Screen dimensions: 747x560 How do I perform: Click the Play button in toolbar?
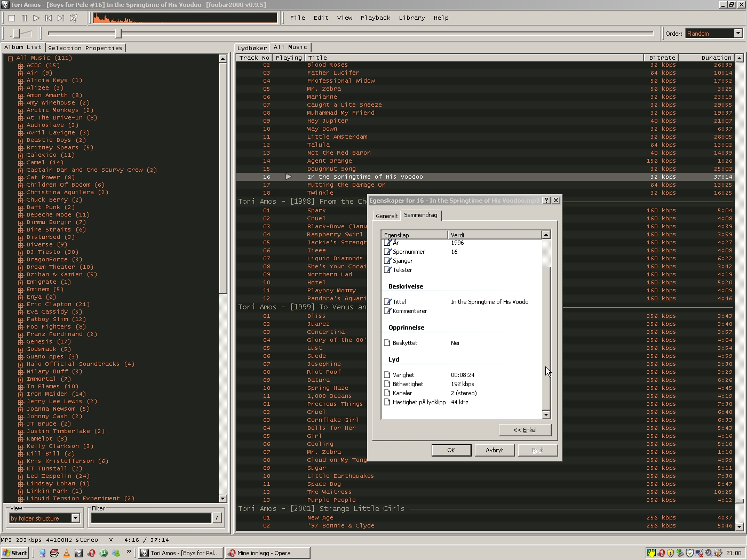click(36, 18)
